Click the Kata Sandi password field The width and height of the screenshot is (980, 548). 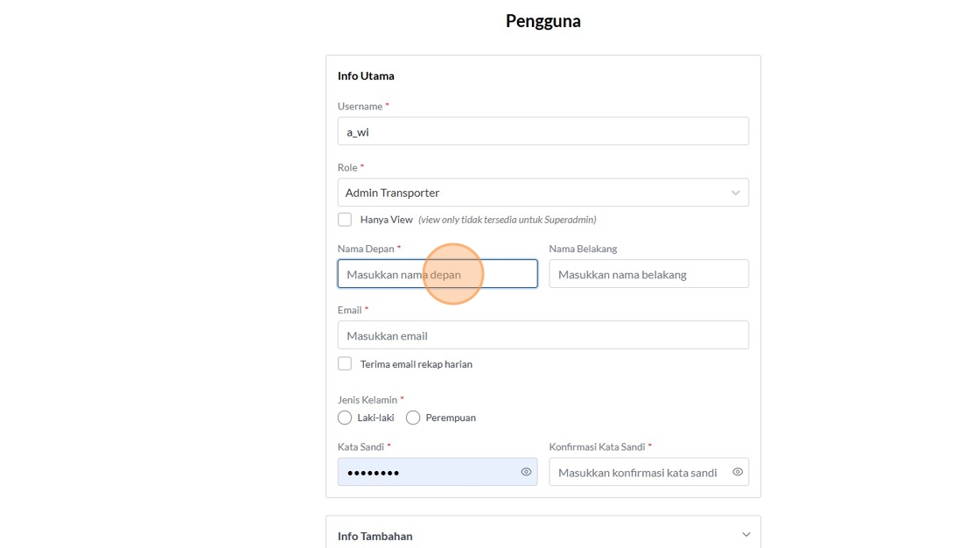pos(429,472)
